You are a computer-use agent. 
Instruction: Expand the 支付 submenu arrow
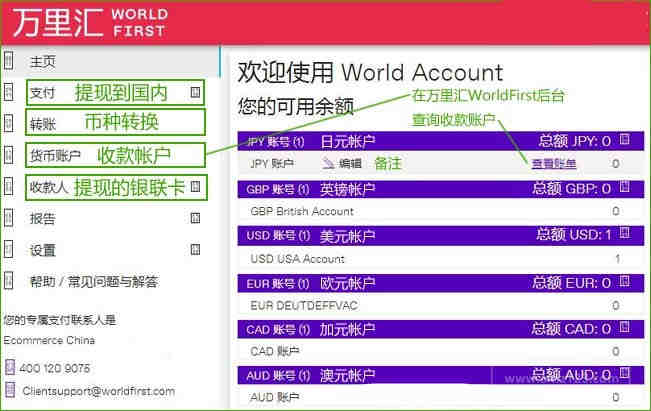196,92
